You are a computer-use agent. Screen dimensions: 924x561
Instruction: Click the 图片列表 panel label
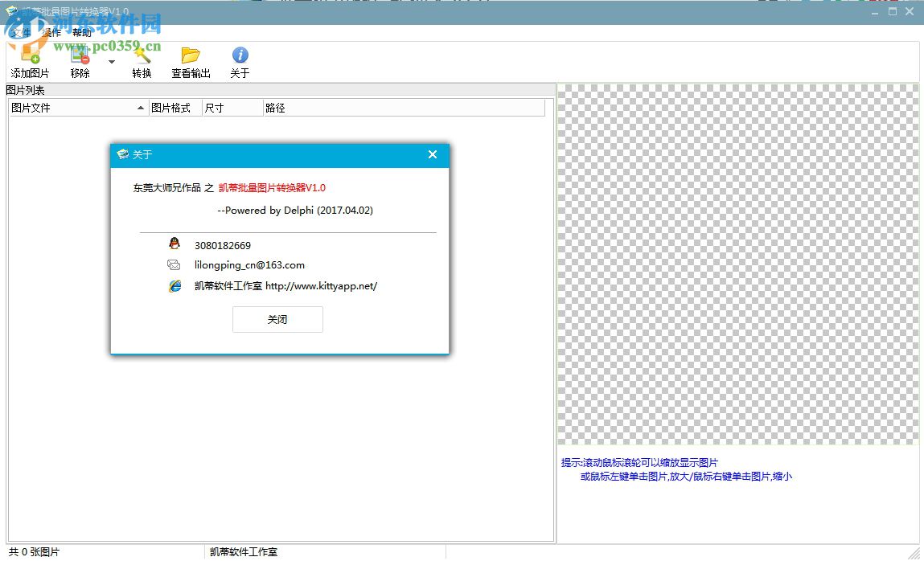coord(26,90)
